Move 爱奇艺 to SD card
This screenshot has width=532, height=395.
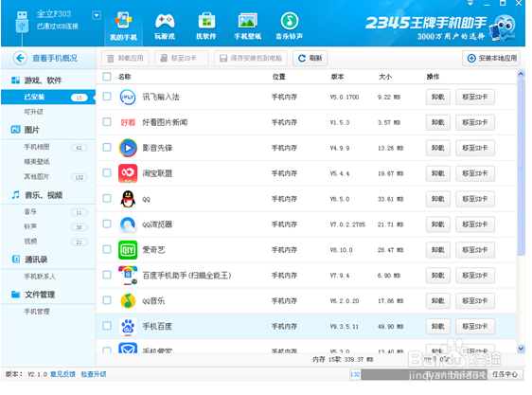click(x=475, y=250)
